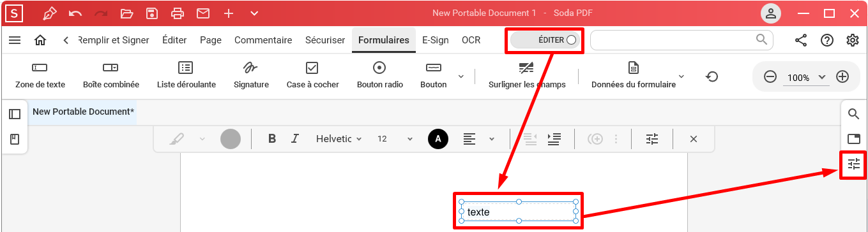
Task: Undo the last action
Action: pos(75,13)
